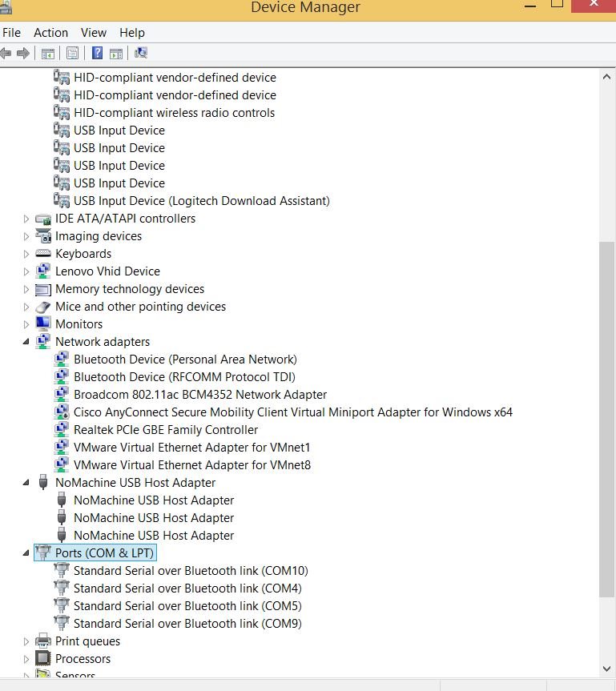
Task: Click the Forward arrow toolbar button
Action: pyautogui.click(x=23, y=54)
